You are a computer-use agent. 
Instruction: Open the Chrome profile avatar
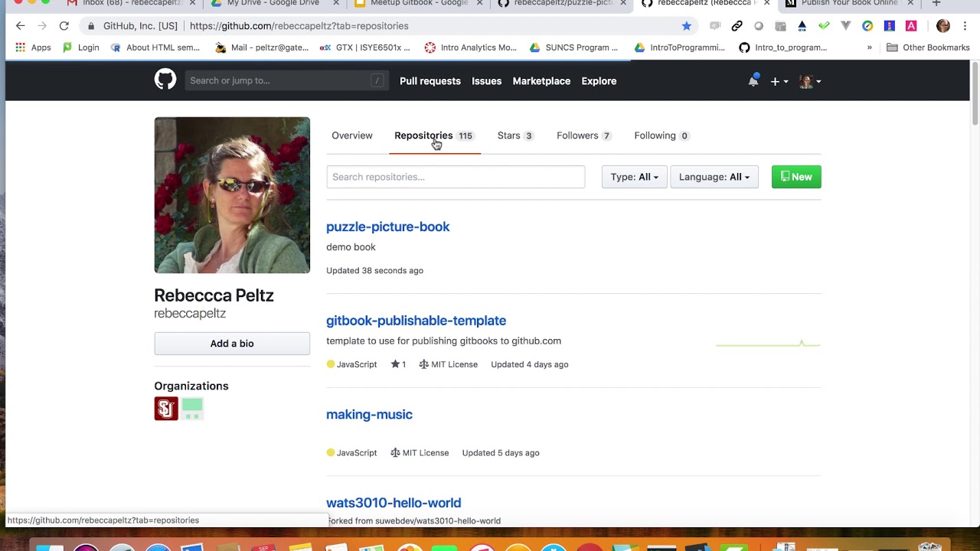(943, 26)
